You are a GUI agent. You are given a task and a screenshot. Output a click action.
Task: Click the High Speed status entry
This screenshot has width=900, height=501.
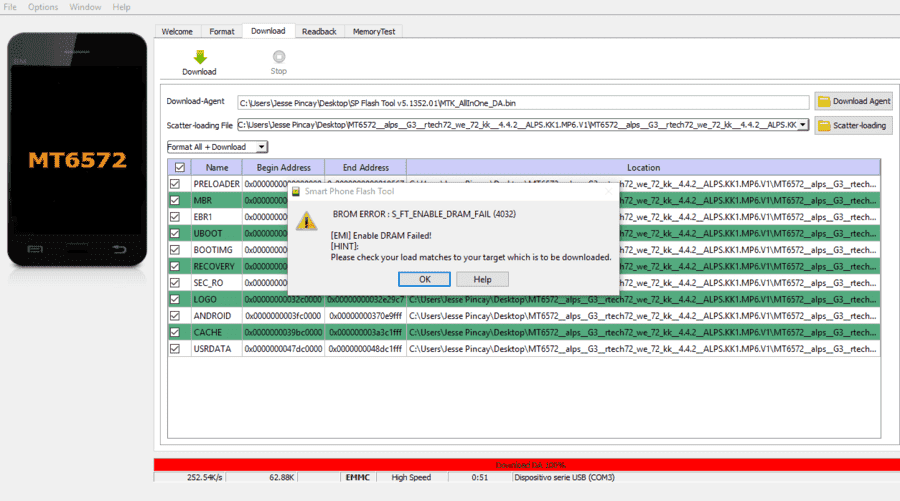tap(411, 477)
